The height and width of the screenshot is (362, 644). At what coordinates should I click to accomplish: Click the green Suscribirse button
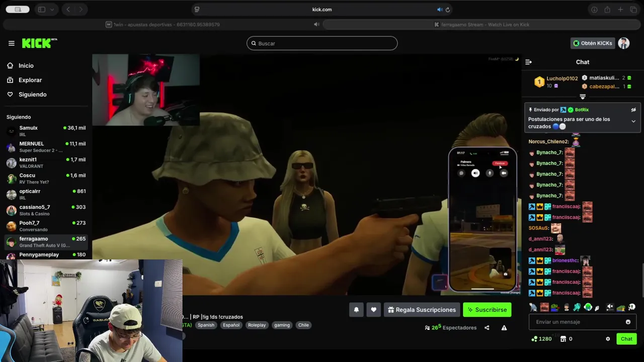[x=487, y=310]
